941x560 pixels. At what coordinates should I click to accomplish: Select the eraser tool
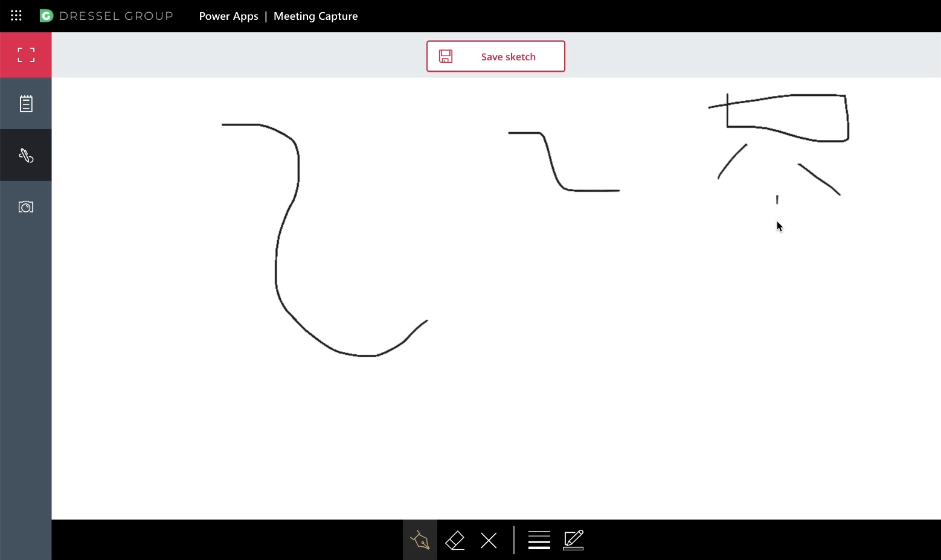click(x=455, y=540)
